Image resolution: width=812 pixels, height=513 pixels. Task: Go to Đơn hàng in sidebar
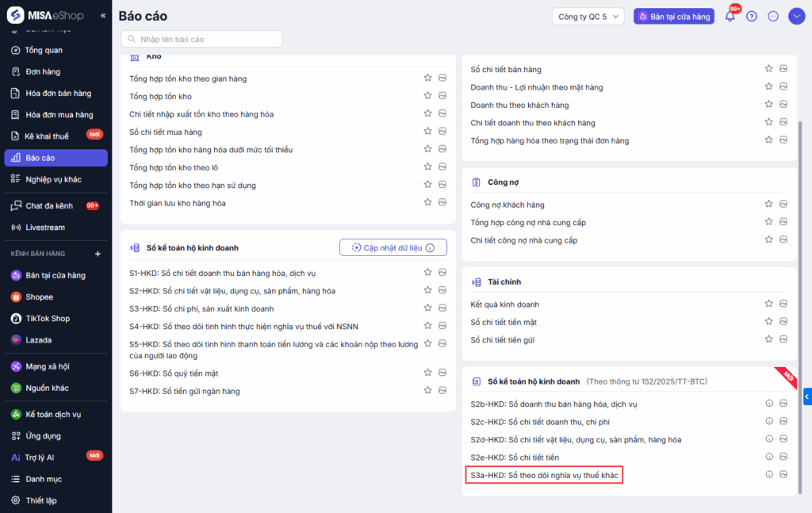tap(44, 72)
